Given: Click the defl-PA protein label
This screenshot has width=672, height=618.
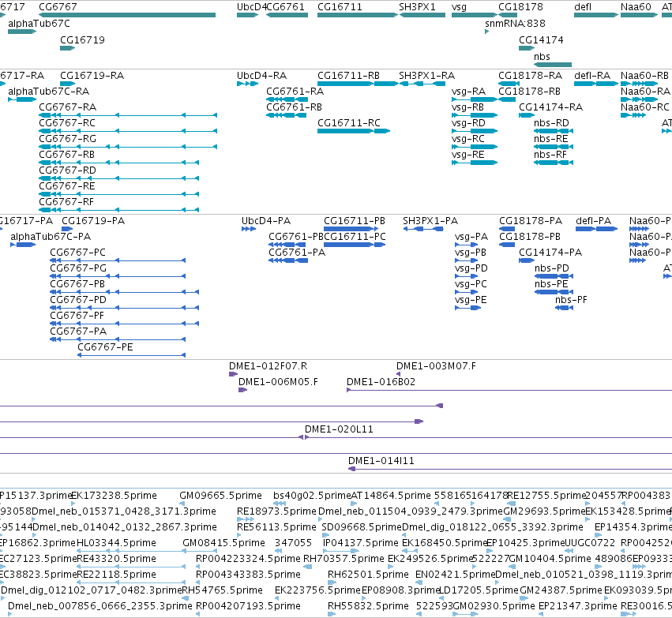Looking at the screenshot, I should tap(594, 221).
